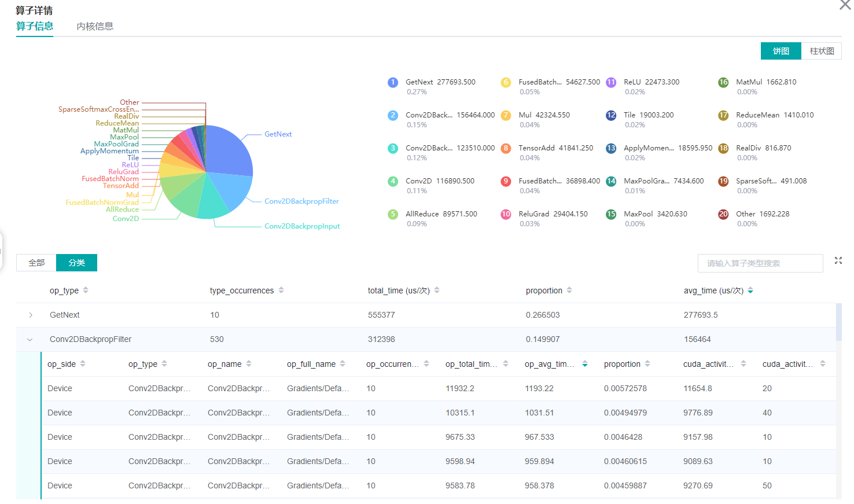This screenshot has width=854, height=504.
Task: Toggle table to 全部 view
Action: pyautogui.click(x=36, y=263)
